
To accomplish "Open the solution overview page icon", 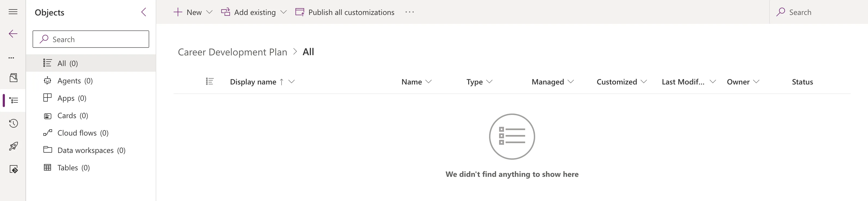I will click(x=13, y=78).
